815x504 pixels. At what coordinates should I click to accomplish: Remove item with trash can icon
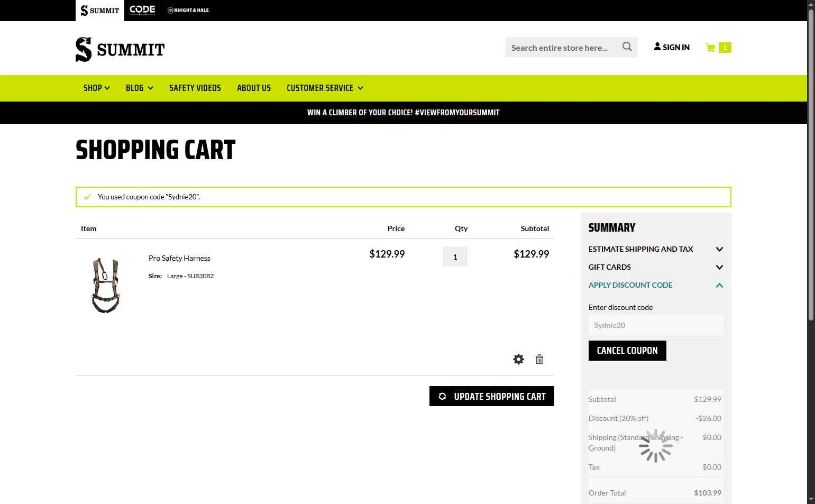tap(539, 359)
